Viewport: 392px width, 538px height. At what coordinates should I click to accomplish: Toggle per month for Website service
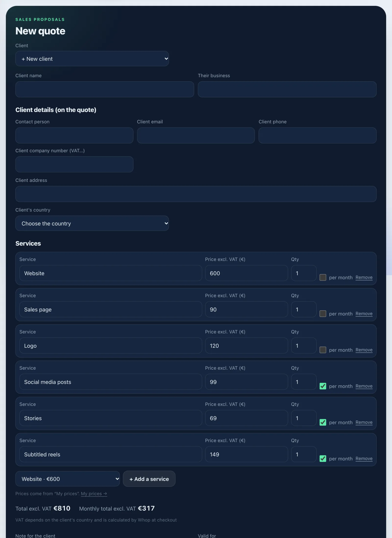pos(323,277)
